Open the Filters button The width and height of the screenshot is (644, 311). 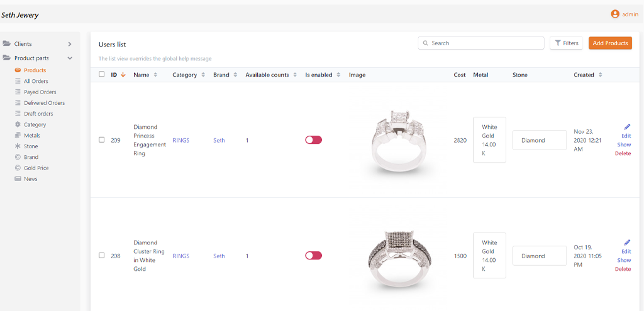(x=566, y=43)
